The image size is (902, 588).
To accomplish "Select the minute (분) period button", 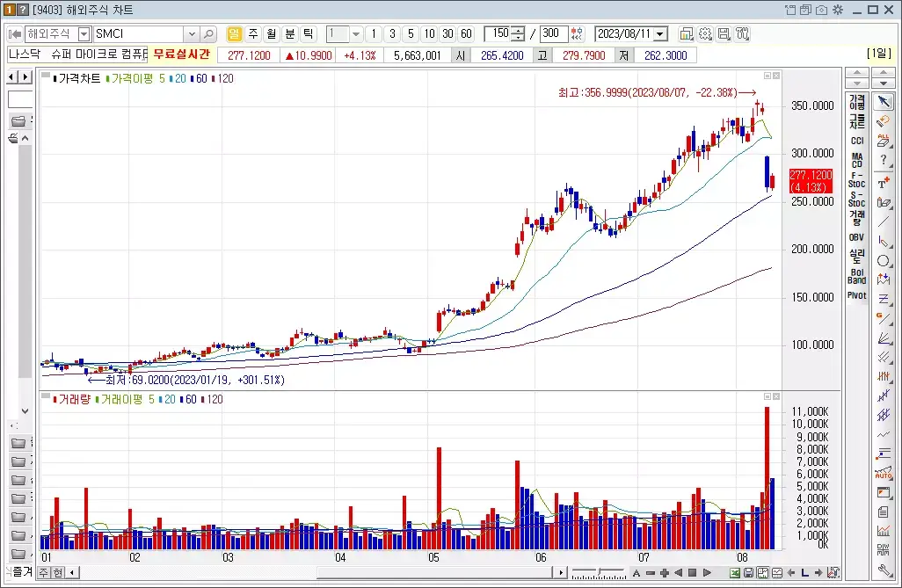I will pos(290,34).
